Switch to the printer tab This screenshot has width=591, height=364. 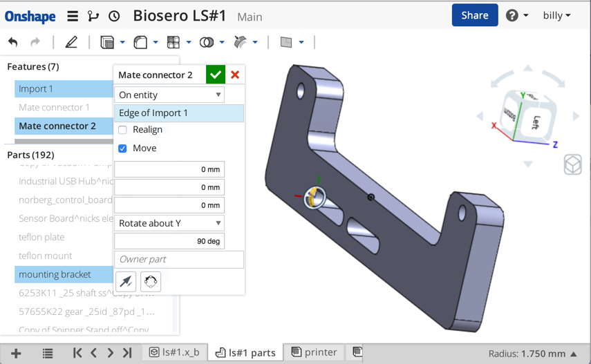pos(314,352)
